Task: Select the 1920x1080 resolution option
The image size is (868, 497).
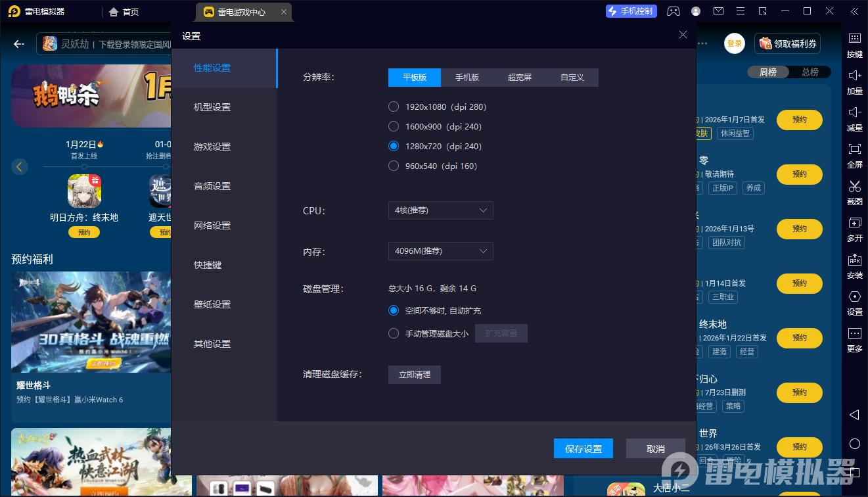Action: click(x=394, y=106)
